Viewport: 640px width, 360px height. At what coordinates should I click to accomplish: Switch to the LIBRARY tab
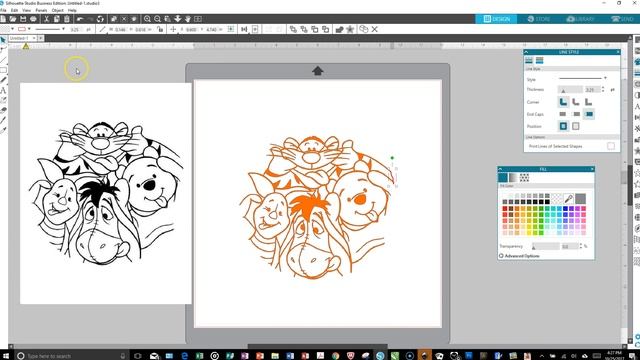point(580,19)
